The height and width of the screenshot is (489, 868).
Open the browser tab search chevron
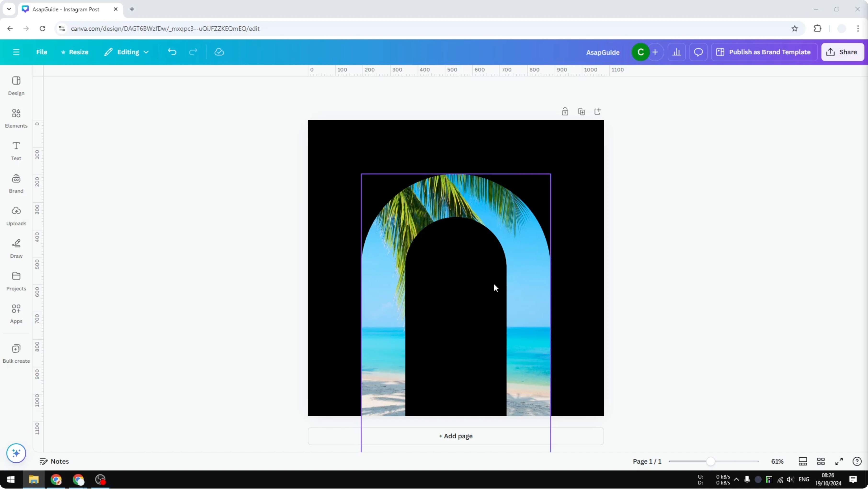click(x=9, y=9)
